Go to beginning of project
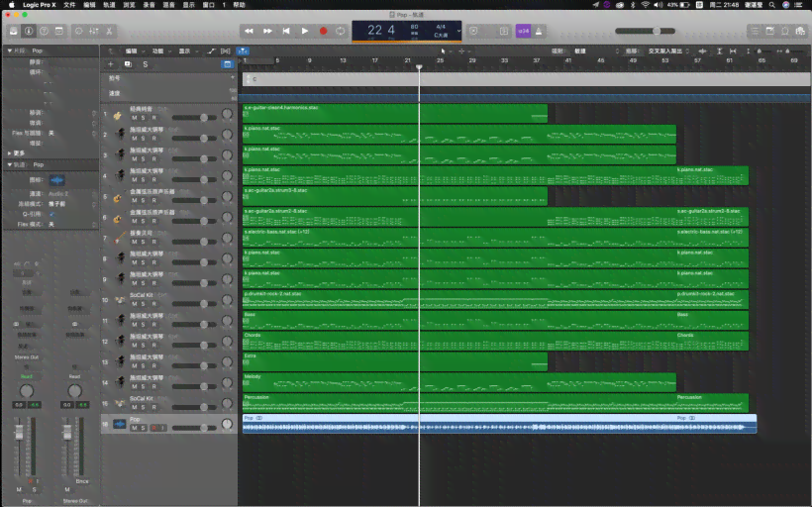This screenshot has width=812, height=507. coord(286,31)
